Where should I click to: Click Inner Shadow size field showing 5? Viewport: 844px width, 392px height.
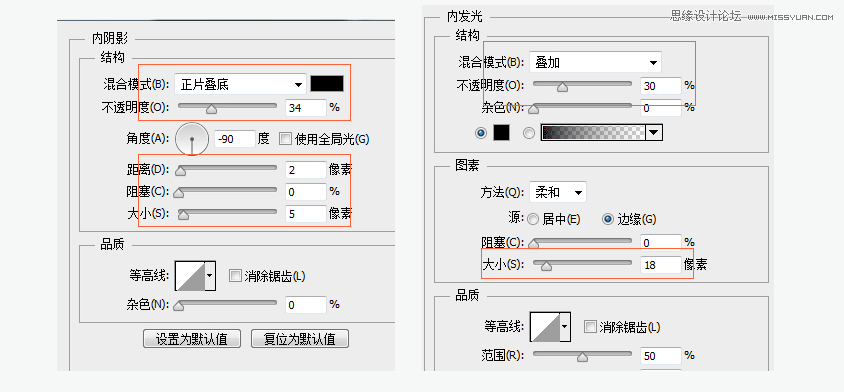point(306,214)
